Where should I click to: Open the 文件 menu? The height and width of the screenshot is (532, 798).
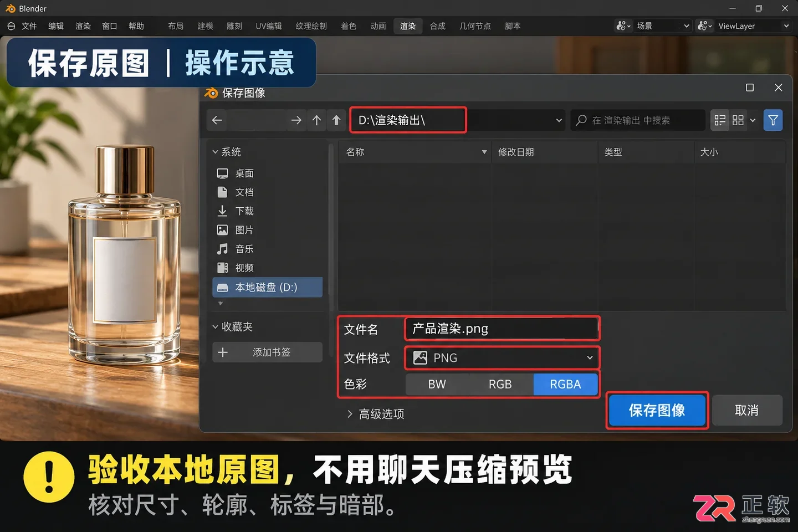29,26
